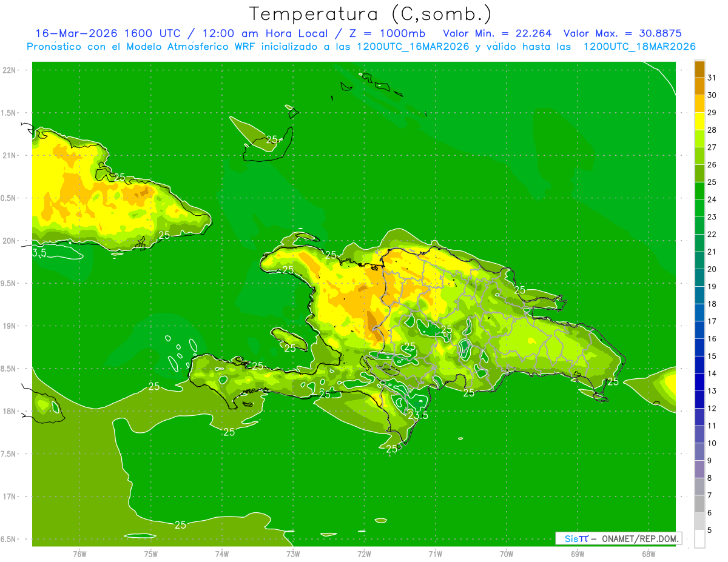Click the ONAMET/REP.DOM. credit label
The image size is (728, 562).
click(641, 538)
